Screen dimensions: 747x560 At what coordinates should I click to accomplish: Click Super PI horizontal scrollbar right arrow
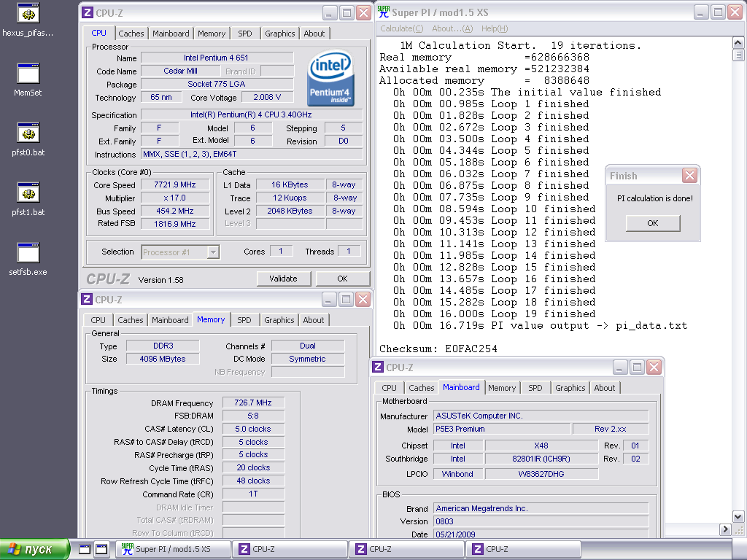pyautogui.click(x=725, y=529)
